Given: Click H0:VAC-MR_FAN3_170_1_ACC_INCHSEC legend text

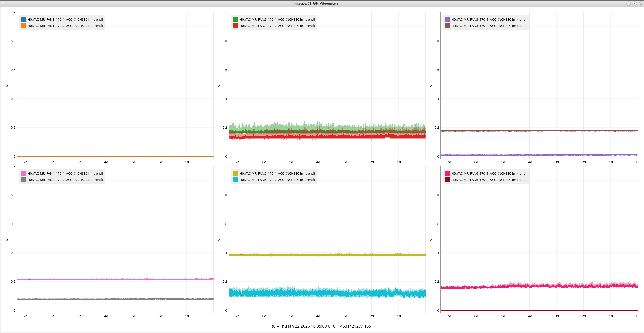Looking at the screenshot, I should tap(489, 19).
